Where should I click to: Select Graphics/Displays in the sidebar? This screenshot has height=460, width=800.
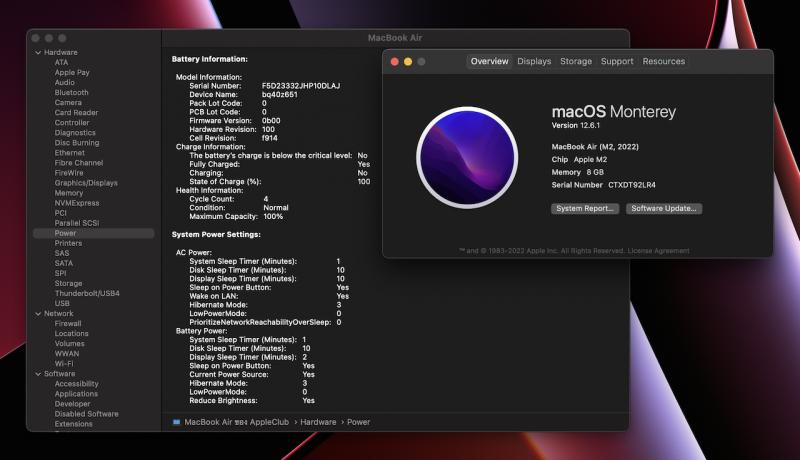click(x=86, y=183)
